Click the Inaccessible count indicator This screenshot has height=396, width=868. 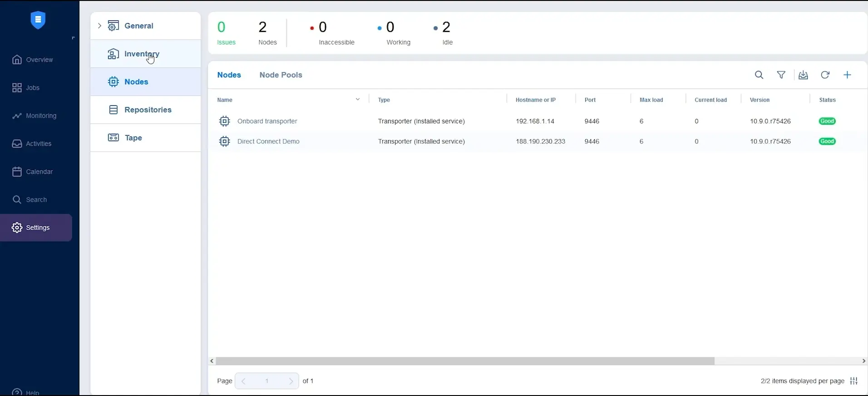pos(332,33)
